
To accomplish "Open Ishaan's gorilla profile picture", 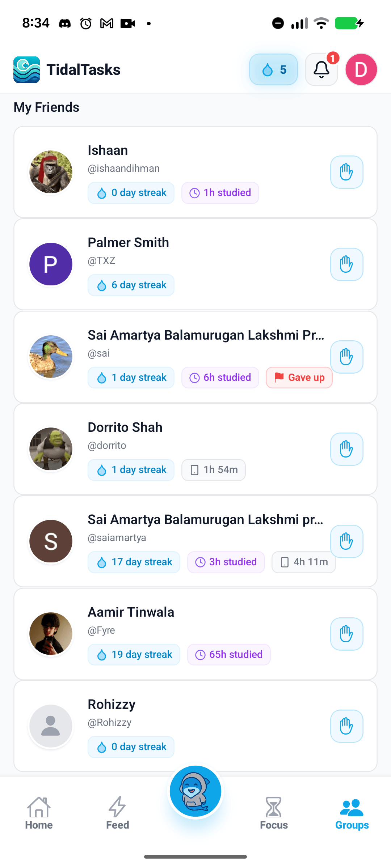I will [51, 172].
